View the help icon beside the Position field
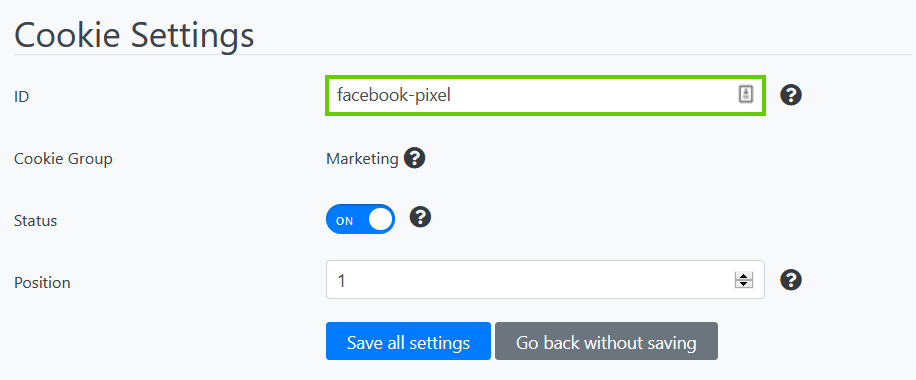This screenshot has height=380, width=916. (791, 280)
